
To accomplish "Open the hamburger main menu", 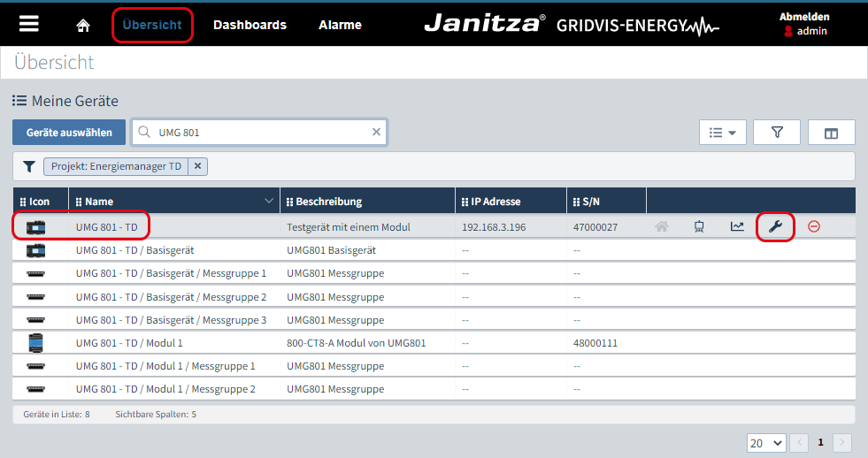I will [29, 24].
